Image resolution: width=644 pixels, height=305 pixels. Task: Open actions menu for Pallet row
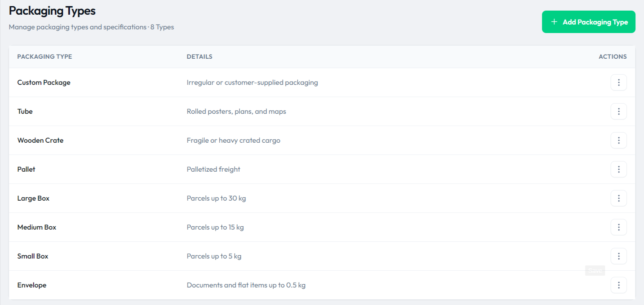click(618, 169)
